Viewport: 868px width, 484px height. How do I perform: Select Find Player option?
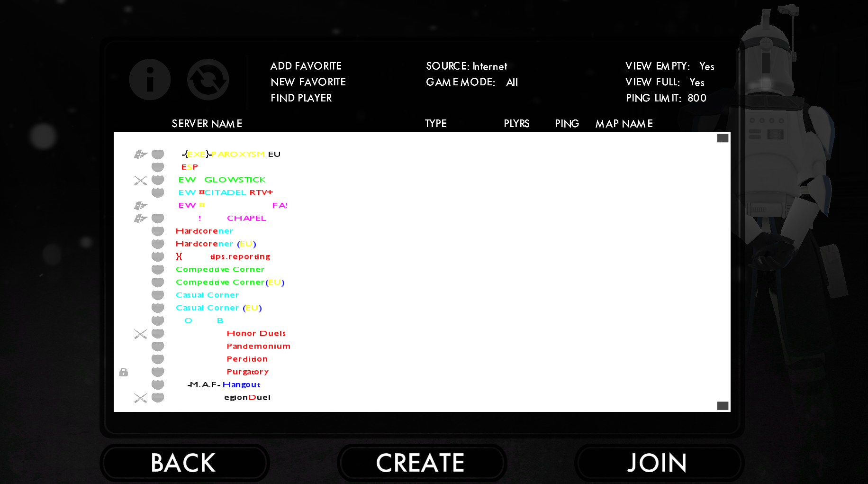coord(301,98)
